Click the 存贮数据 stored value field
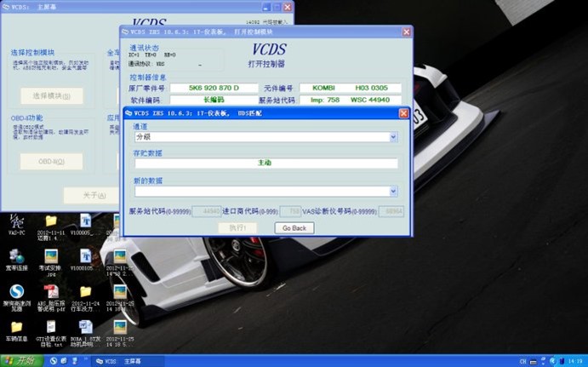Image resolution: width=588 pixels, height=367 pixels. coord(265,163)
